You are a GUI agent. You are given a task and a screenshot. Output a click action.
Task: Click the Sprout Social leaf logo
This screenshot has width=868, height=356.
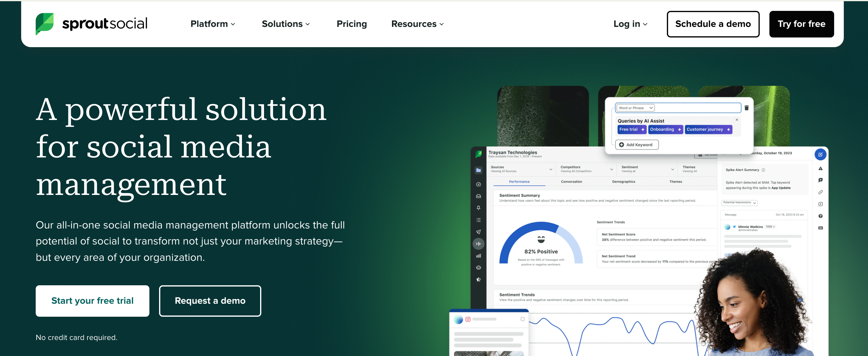point(44,23)
